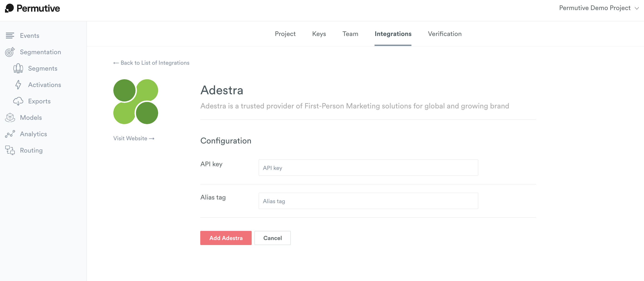Click the Events list icon
Screen dimensions: 644x281
(10, 36)
